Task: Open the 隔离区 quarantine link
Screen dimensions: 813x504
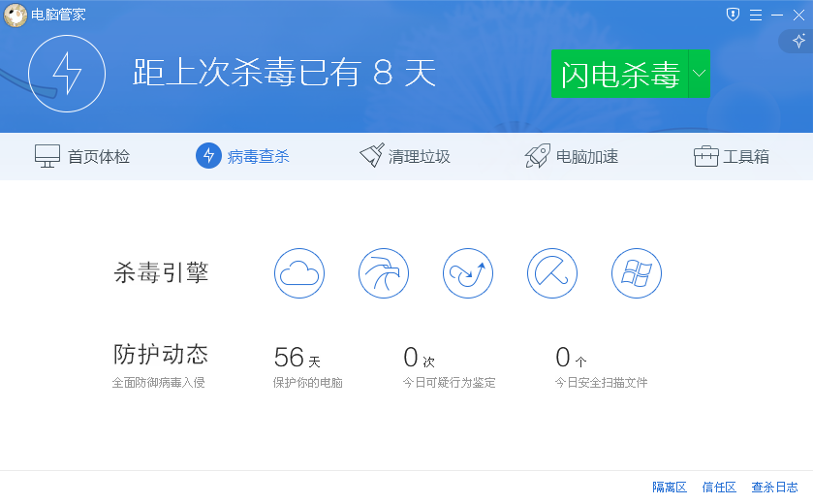Action: 669,487
